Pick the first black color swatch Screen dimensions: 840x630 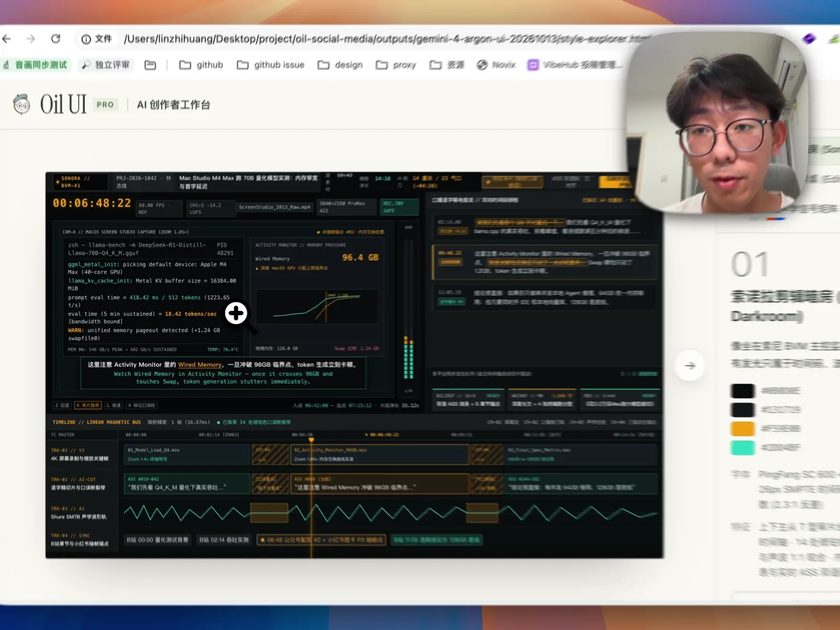pyautogui.click(x=743, y=391)
